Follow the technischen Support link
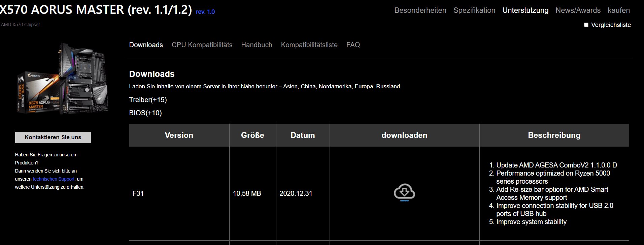This screenshot has height=245, width=644. (x=54, y=179)
